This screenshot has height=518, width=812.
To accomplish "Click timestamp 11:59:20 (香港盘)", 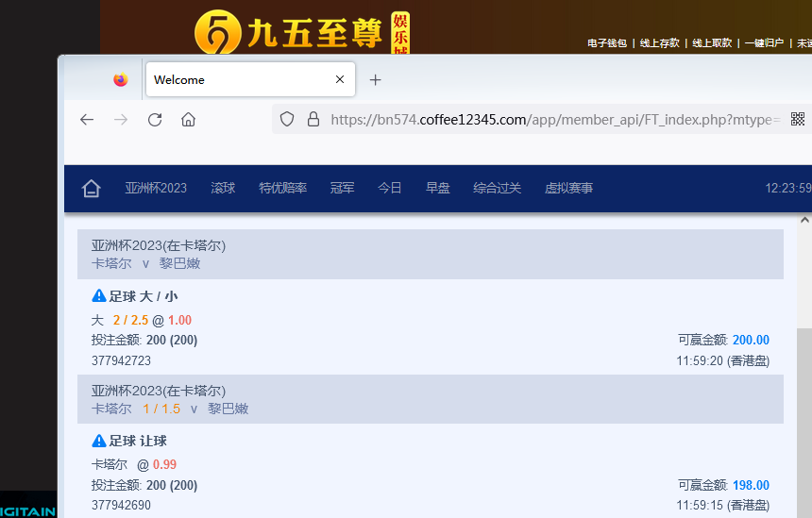I will point(723,360).
